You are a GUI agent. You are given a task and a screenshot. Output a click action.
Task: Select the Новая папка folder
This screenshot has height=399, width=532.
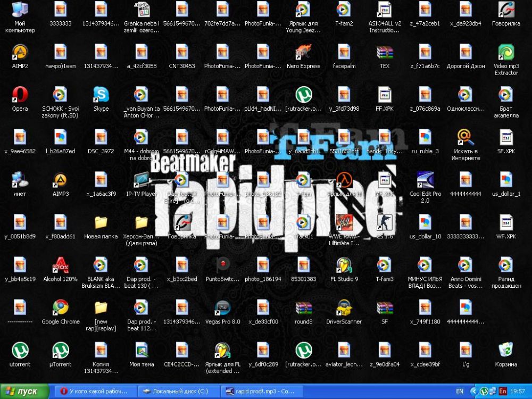click(101, 222)
